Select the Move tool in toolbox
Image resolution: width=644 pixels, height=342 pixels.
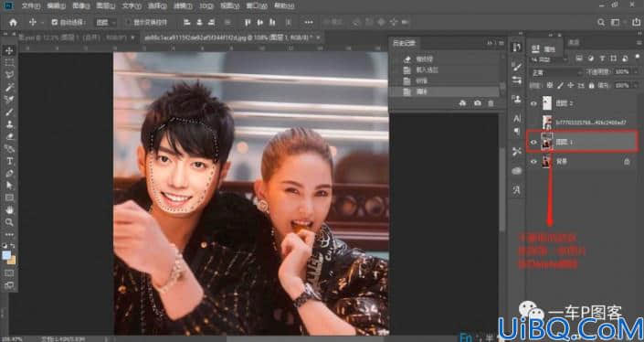(x=9, y=50)
